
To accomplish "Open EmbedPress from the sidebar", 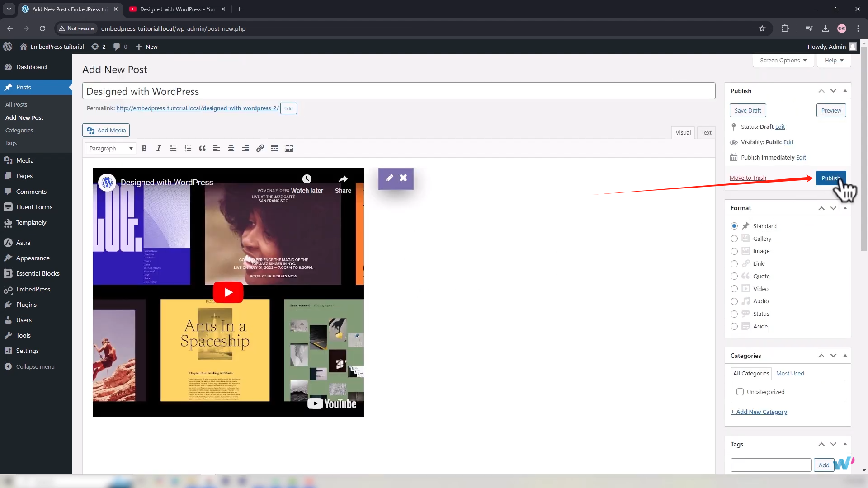I will click(32, 289).
